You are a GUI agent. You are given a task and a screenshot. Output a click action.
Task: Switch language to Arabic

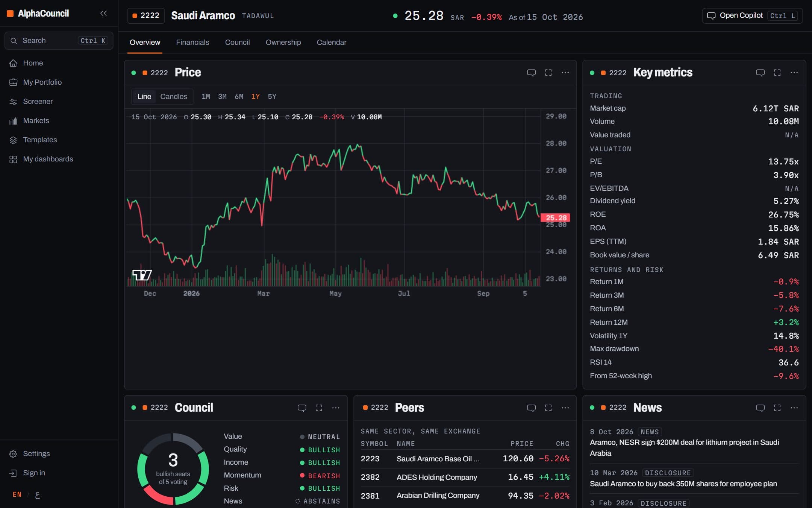click(37, 495)
